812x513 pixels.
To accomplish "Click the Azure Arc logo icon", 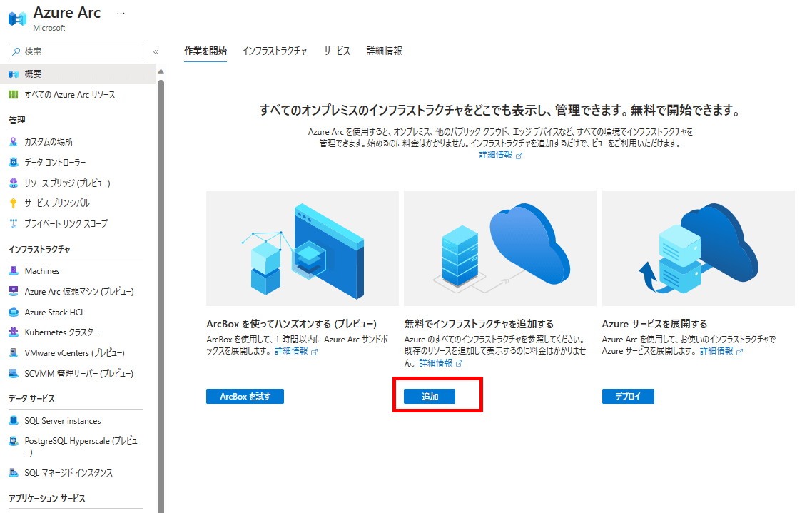I will [17, 19].
